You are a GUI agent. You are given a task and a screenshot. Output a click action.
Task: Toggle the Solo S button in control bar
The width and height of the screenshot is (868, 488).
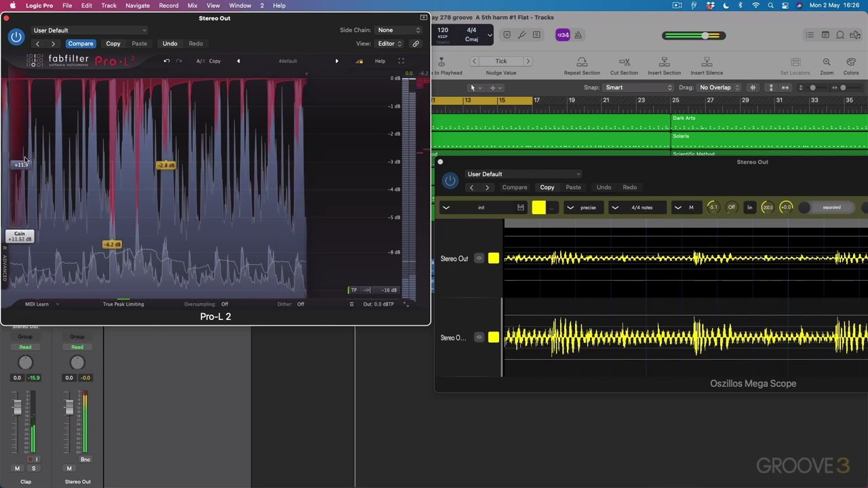pyautogui.click(x=536, y=35)
